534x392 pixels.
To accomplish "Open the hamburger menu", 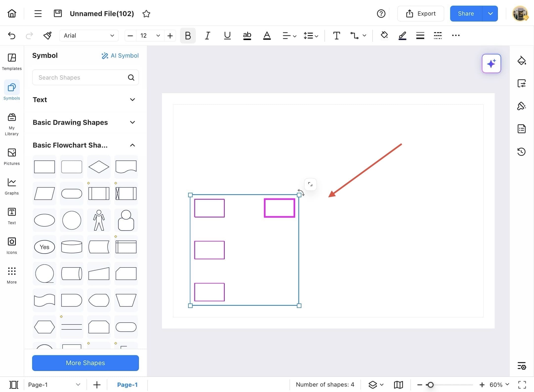I will (38, 14).
